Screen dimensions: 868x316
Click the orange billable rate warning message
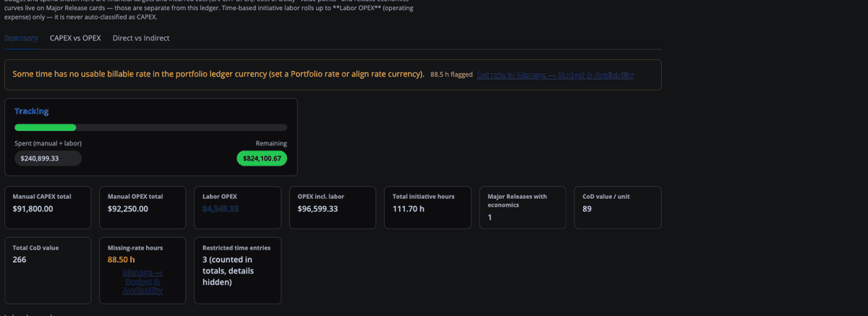(x=218, y=74)
